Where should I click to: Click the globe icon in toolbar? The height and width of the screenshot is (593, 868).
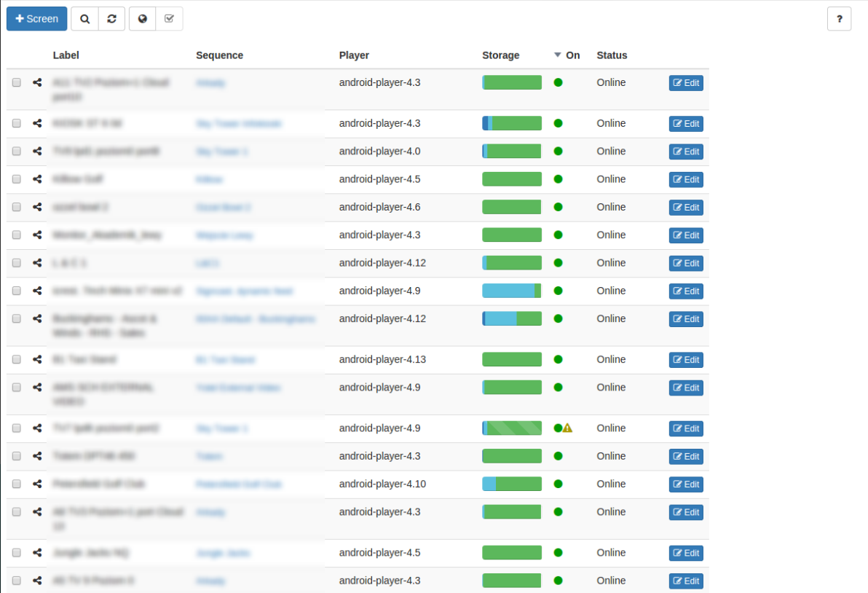(x=142, y=19)
